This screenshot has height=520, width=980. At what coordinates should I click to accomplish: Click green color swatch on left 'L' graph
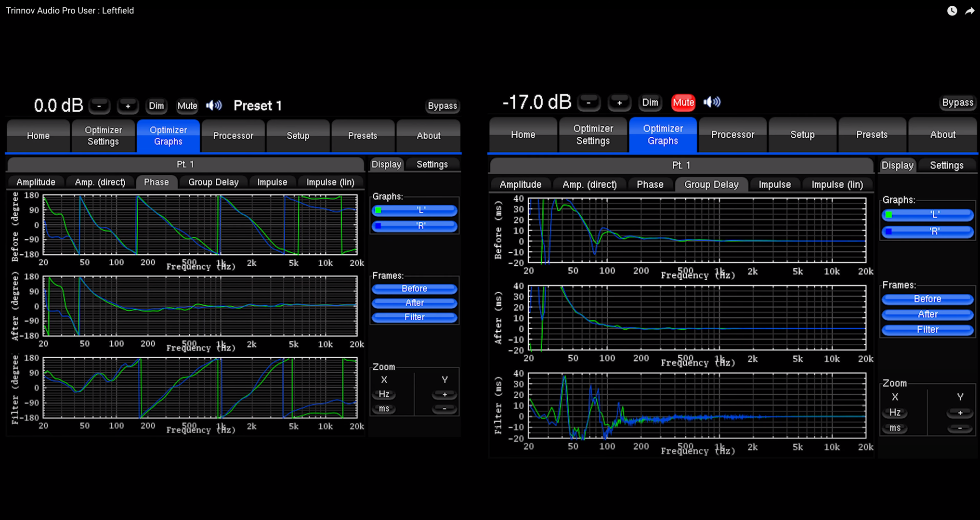click(379, 210)
